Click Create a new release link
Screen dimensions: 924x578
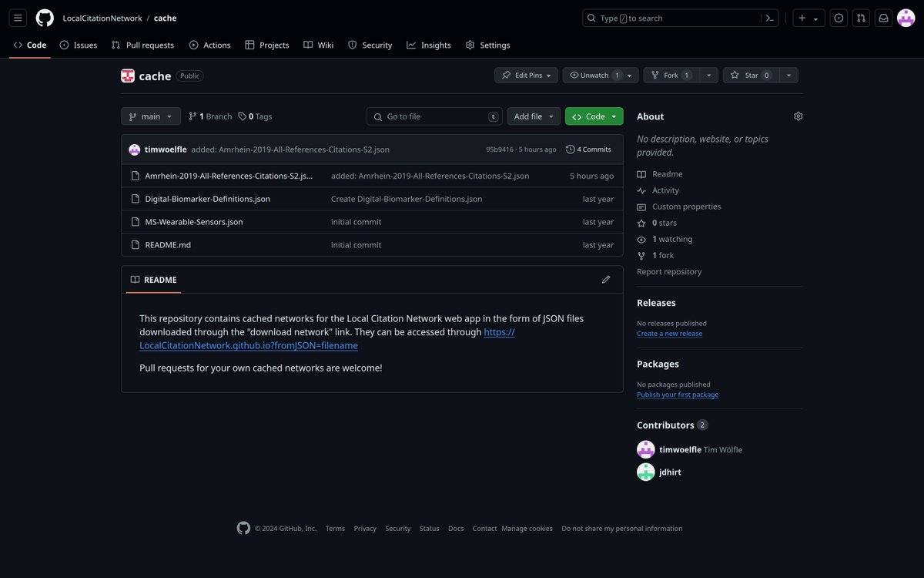[x=669, y=334]
